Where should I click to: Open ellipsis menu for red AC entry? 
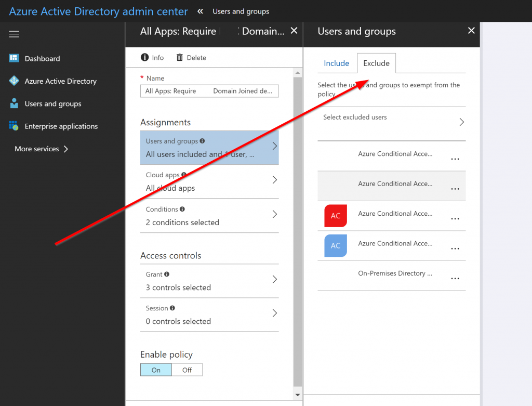tap(455, 219)
